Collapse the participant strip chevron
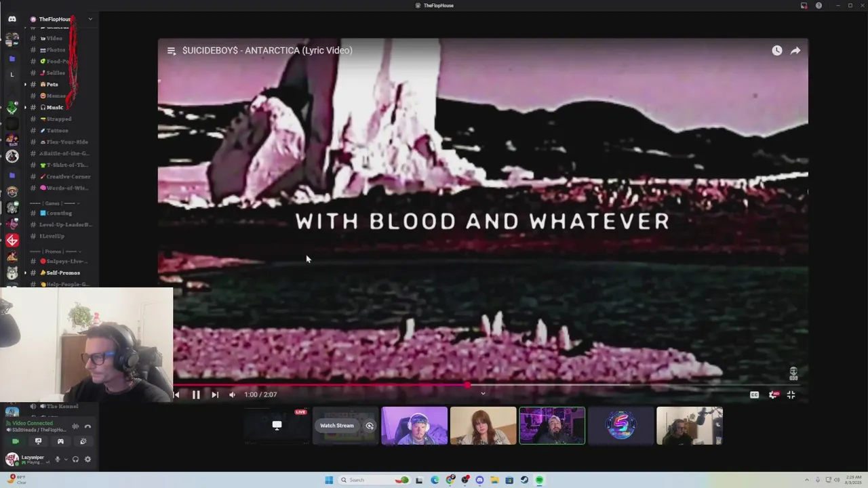 483,393
